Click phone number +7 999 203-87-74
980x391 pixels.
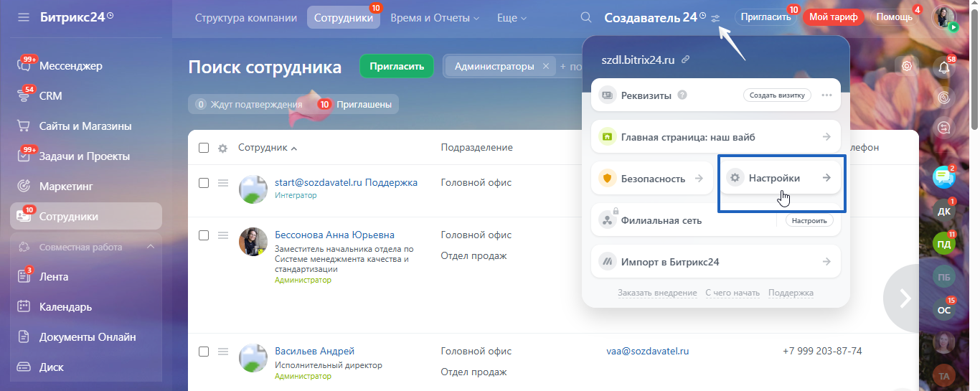coord(822,351)
